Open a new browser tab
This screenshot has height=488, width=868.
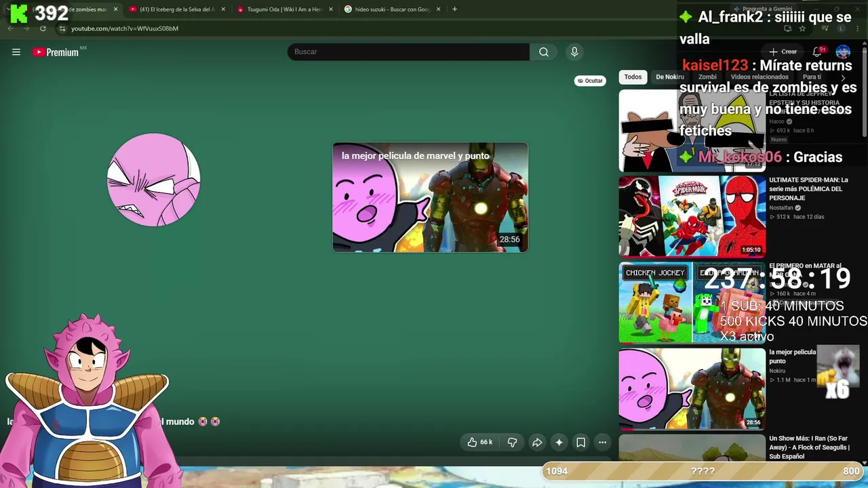[454, 9]
